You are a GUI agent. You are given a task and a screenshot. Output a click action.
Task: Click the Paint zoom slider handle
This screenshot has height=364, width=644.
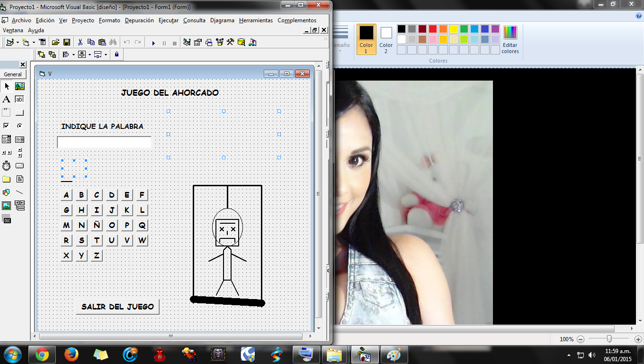point(609,339)
